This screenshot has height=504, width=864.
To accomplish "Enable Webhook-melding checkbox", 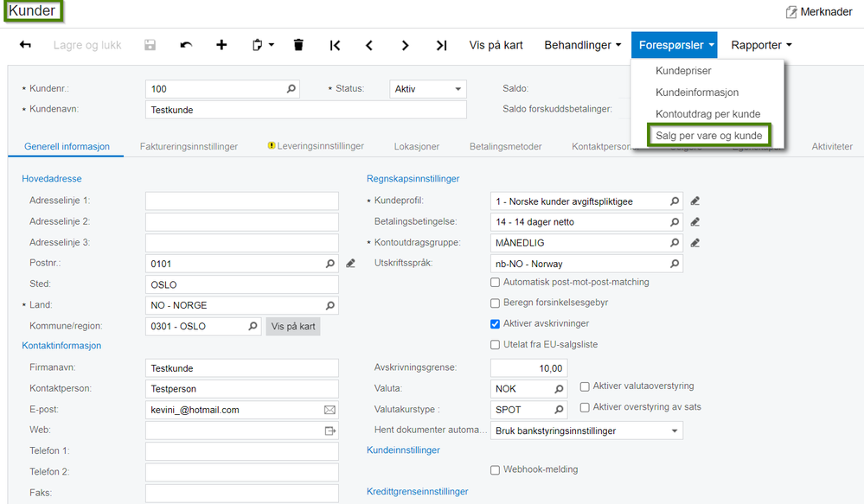I will (x=495, y=469).
